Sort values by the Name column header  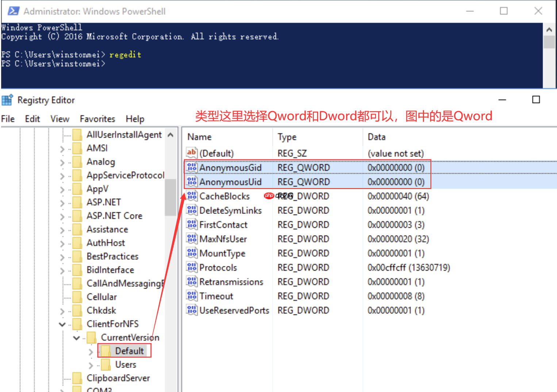pyautogui.click(x=199, y=137)
